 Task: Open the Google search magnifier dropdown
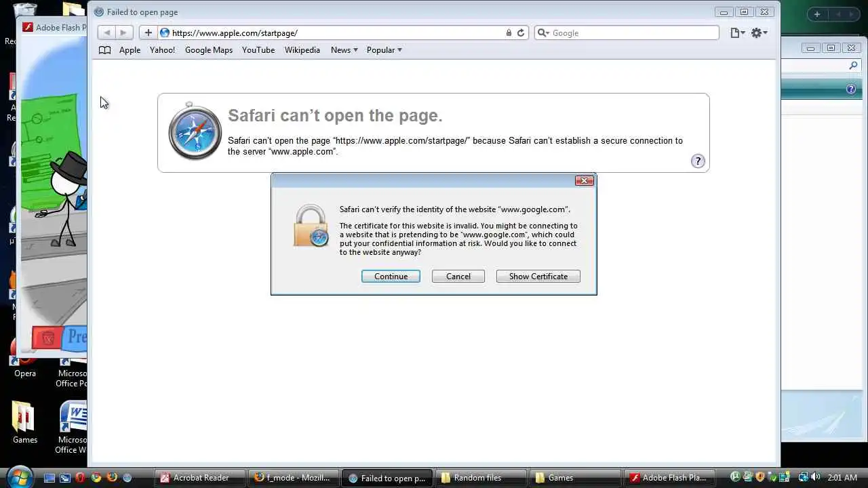coord(542,33)
